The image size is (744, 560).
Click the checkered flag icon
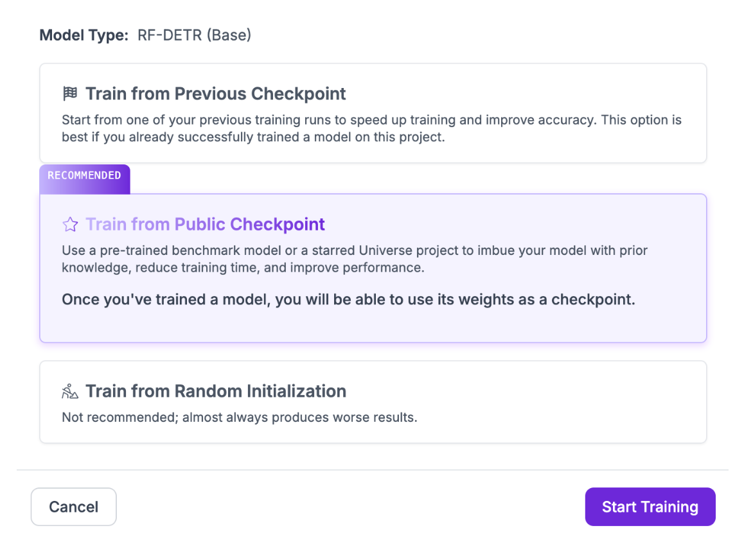(x=69, y=94)
